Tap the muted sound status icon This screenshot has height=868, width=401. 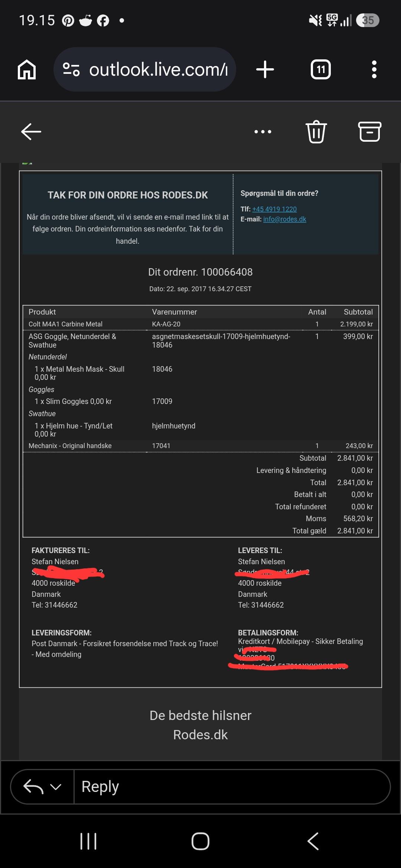tap(316, 20)
